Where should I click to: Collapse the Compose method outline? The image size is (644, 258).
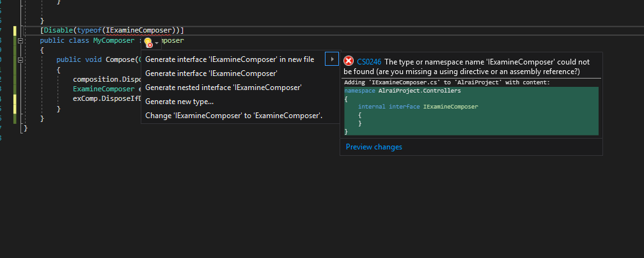[20, 59]
